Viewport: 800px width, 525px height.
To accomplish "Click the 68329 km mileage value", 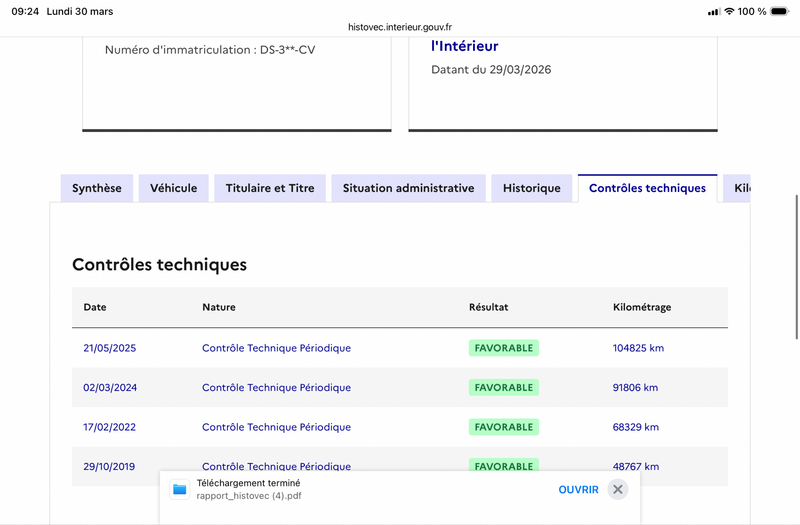I will (636, 427).
